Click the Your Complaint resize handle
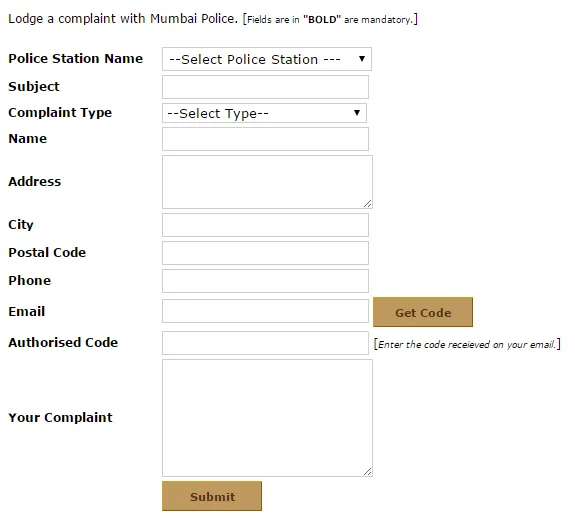The image size is (575, 520). click(367, 472)
